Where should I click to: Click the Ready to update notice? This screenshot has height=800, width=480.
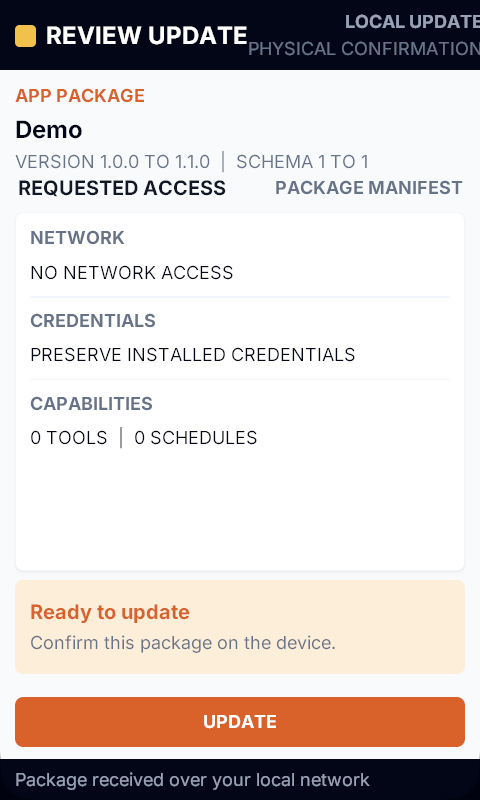pos(240,627)
